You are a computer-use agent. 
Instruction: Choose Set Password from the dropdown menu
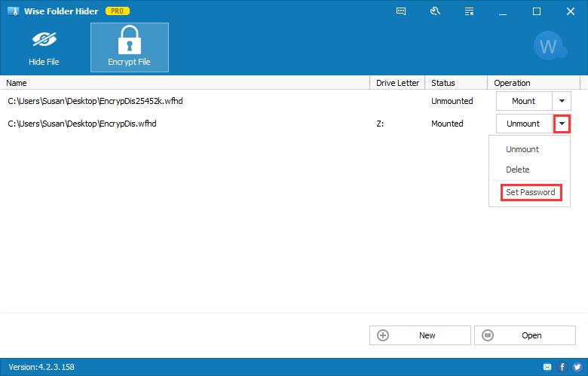coord(531,192)
